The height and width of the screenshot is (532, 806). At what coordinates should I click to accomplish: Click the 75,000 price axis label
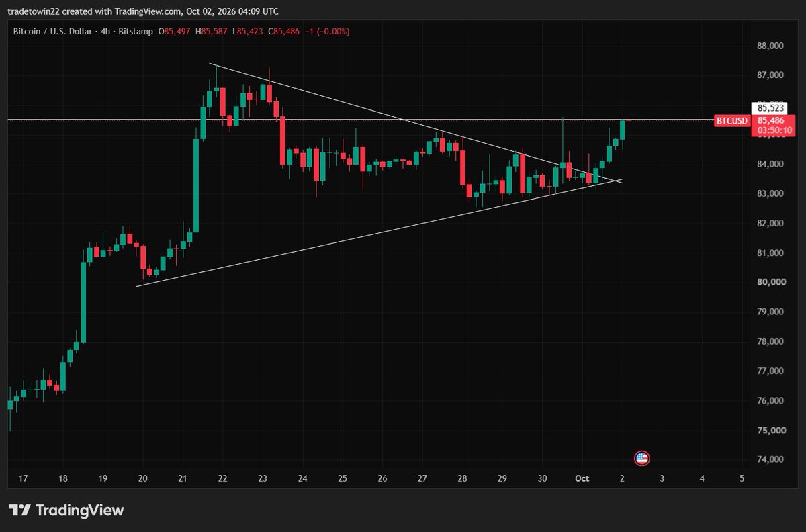[770, 430]
